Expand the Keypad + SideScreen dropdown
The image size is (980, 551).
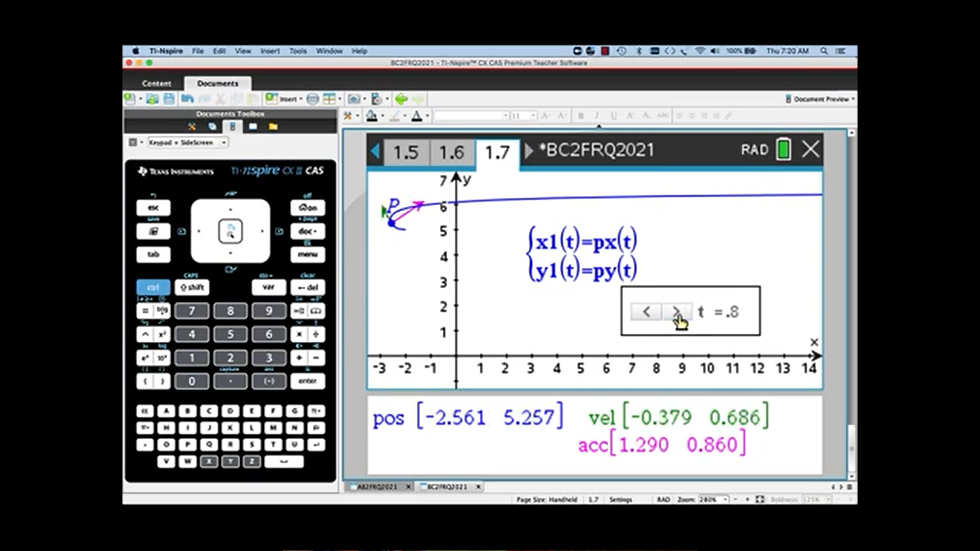[x=224, y=143]
